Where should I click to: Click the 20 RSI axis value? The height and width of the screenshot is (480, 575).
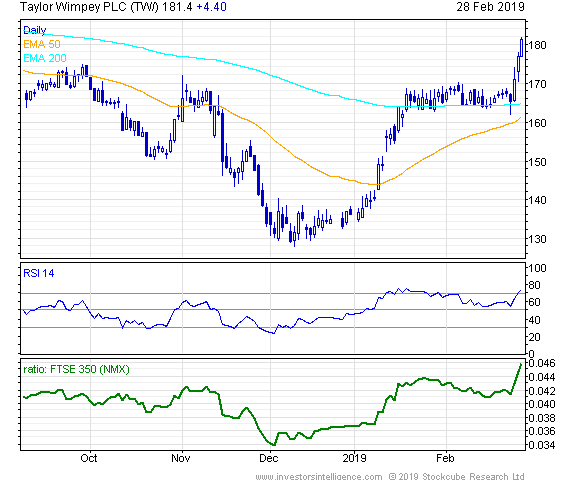click(x=534, y=337)
